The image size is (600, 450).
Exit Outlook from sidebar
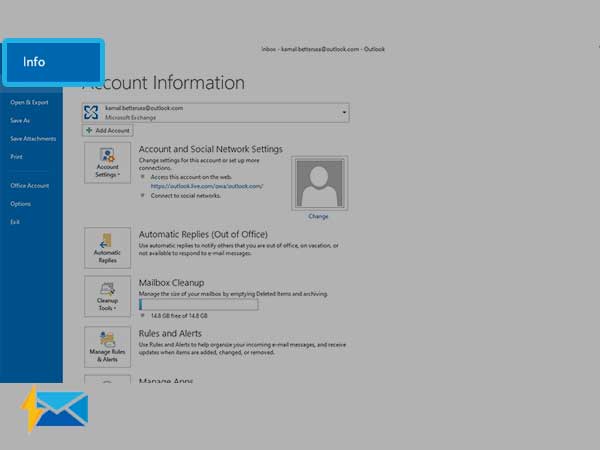tap(15, 222)
